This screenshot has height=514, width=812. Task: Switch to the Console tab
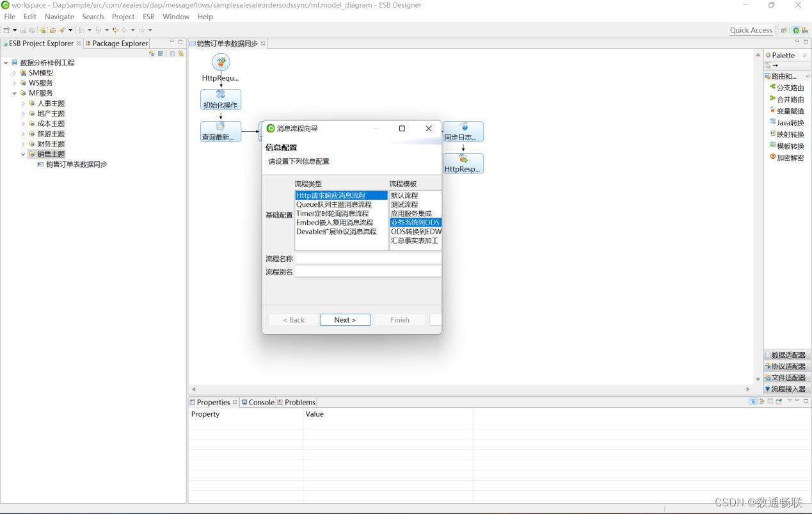[x=257, y=403]
